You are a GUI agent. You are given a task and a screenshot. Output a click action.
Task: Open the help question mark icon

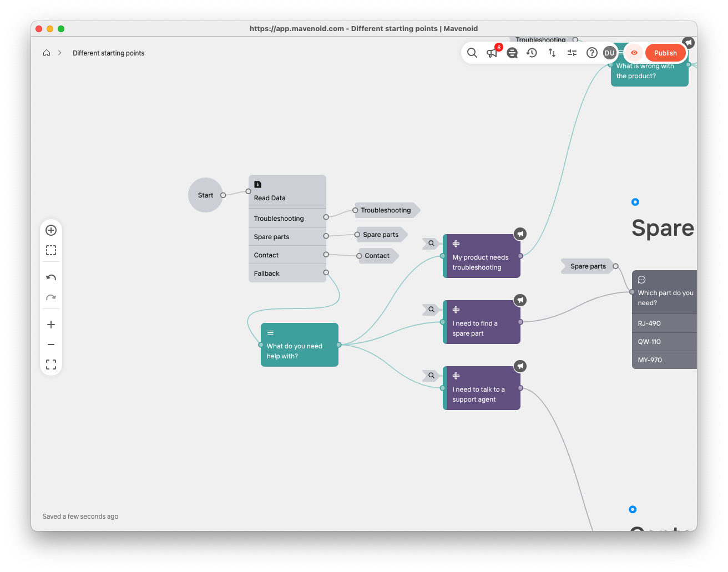(592, 53)
